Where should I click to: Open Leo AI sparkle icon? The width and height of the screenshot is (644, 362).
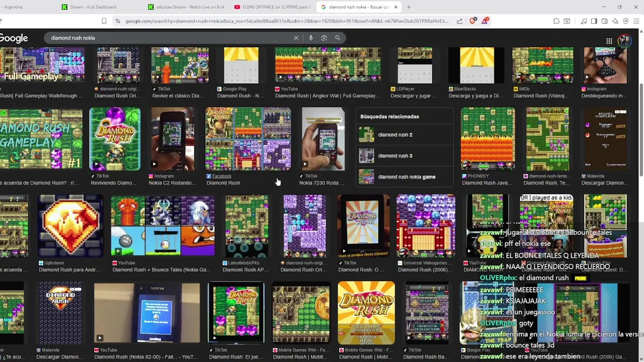[x=615, y=21]
